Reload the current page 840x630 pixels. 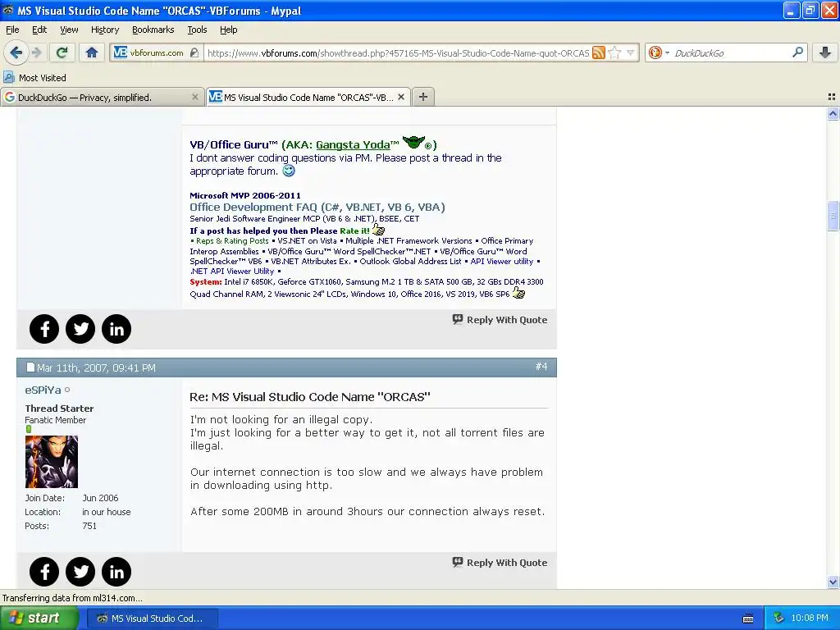[x=62, y=52]
